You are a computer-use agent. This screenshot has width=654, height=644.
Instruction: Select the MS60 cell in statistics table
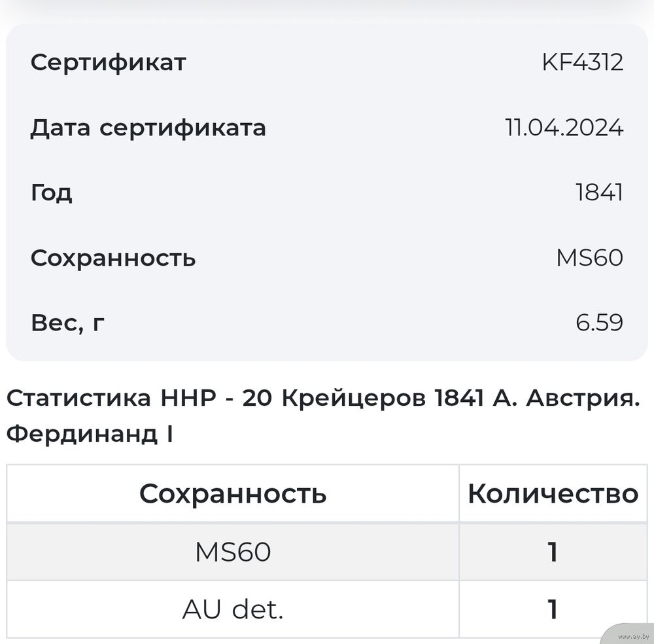point(233,552)
